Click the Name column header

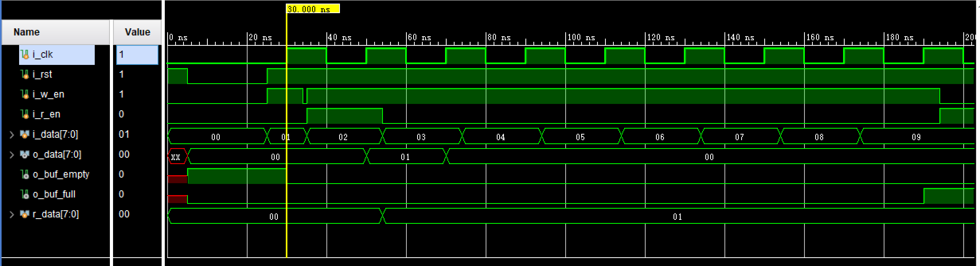coord(55,32)
